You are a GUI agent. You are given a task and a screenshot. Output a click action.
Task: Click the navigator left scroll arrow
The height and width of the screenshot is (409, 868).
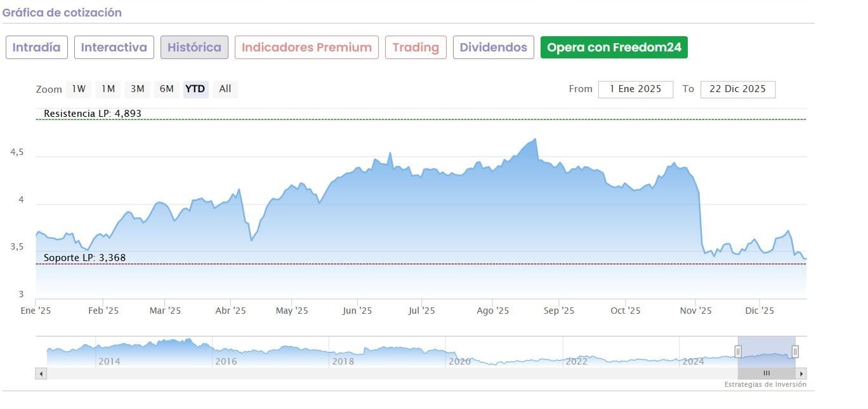[41, 373]
